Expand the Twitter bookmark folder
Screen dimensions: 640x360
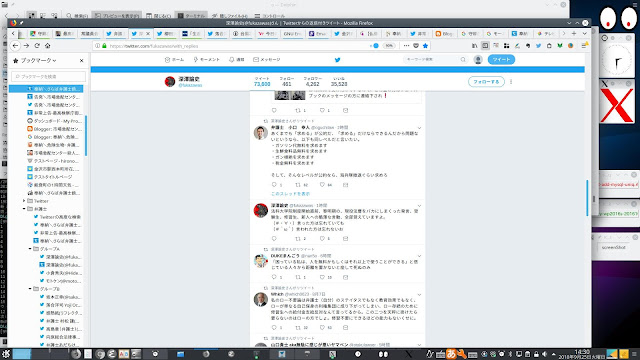click(x=24, y=201)
